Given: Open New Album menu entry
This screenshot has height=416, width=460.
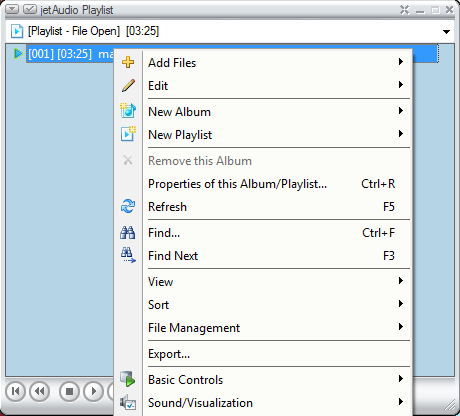Looking at the screenshot, I should [x=263, y=112].
